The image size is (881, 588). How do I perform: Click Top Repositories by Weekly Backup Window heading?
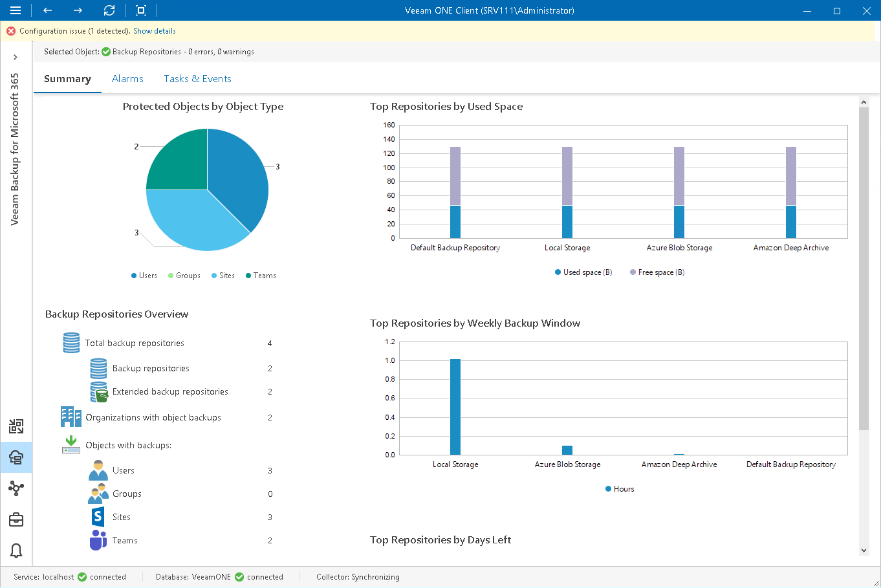coord(475,323)
